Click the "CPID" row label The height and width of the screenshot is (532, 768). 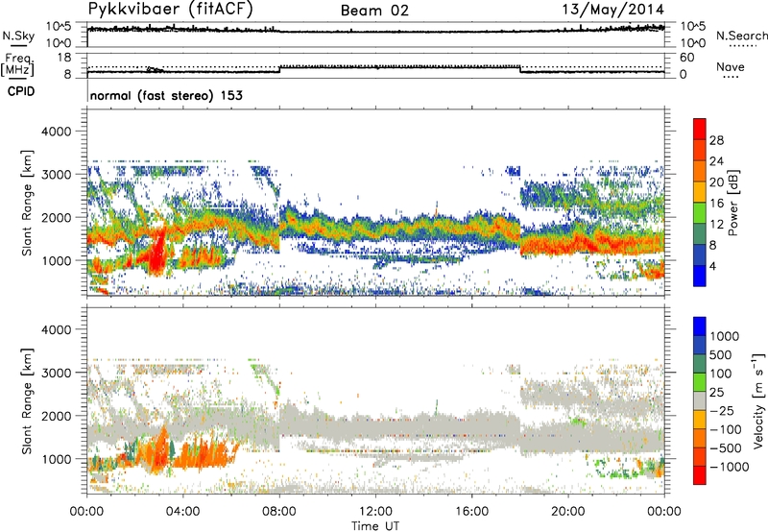point(21,91)
